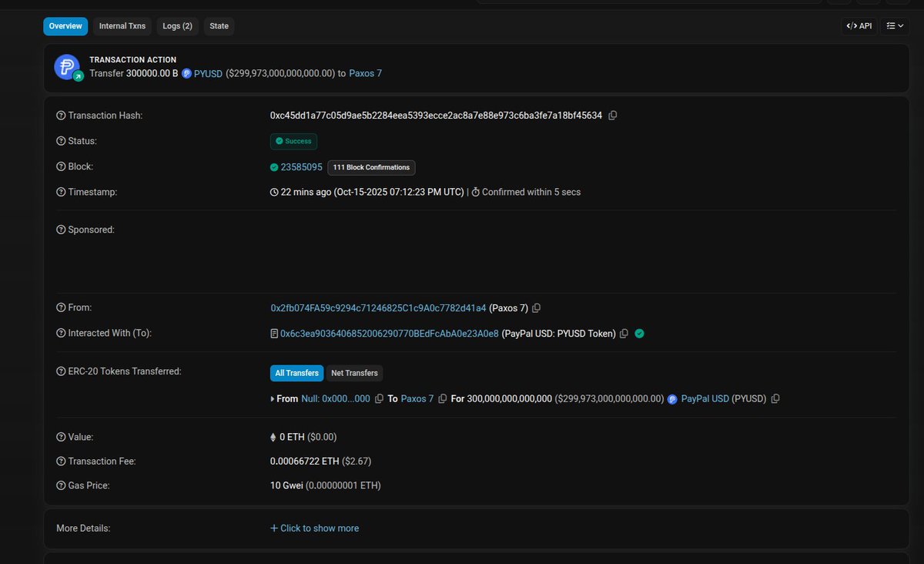Screen dimensions: 924x564
Task: Select the Net Transfers filter
Action: tap(354, 373)
